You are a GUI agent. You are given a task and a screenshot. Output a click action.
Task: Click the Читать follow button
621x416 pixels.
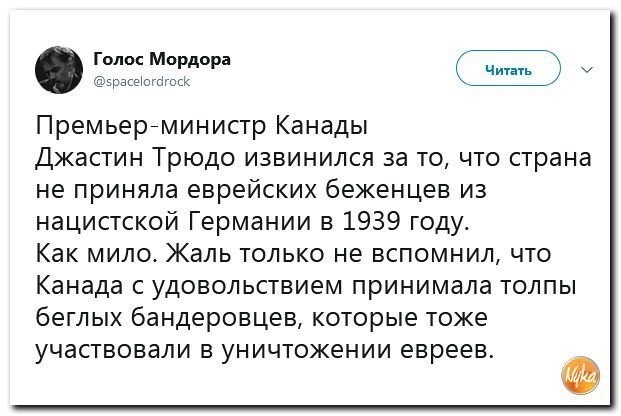tap(508, 68)
